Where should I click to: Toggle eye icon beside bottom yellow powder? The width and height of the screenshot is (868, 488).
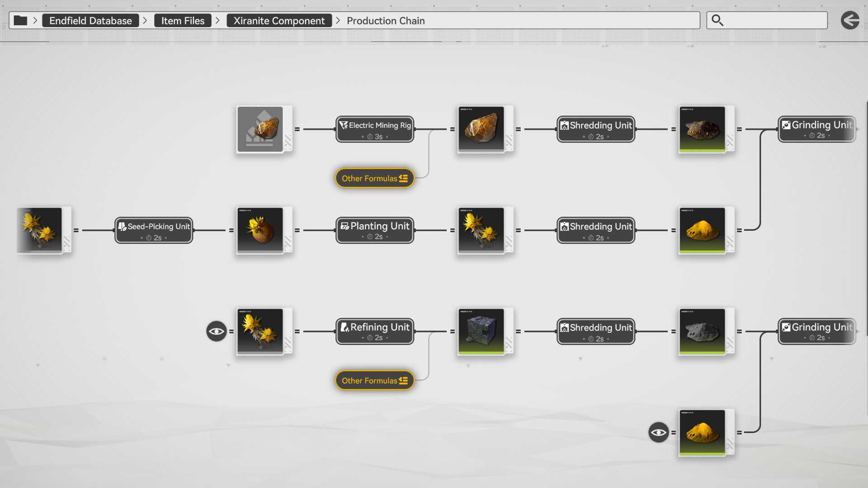coord(659,432)
